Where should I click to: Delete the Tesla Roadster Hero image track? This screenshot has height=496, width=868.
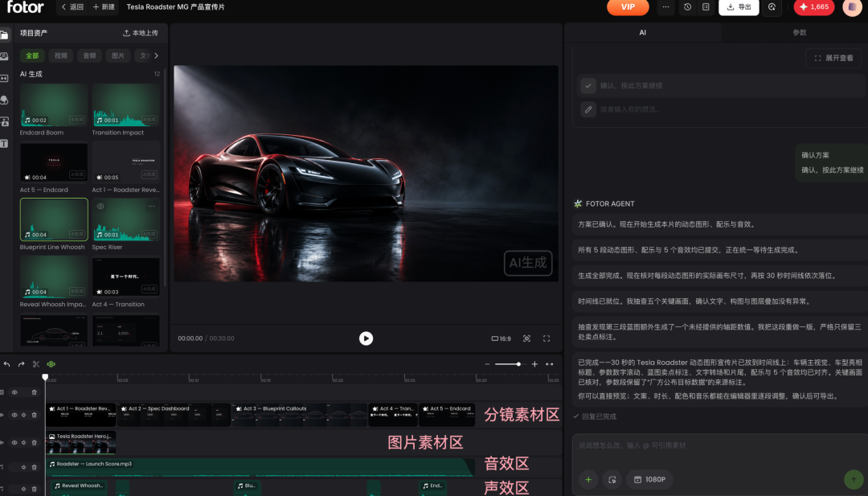tap(34, 442)
